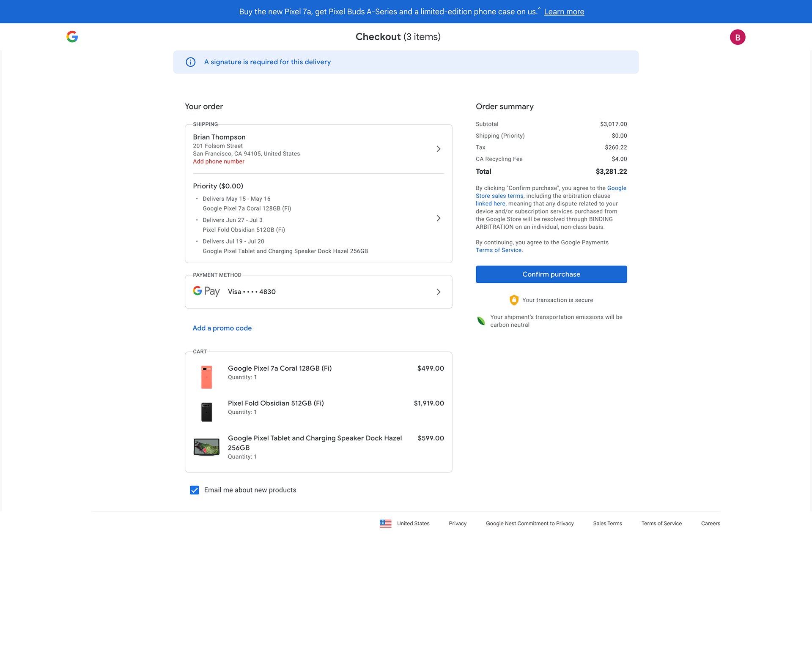Click Delivers May 15 - May 16 line
Image resolution: width=812 pixels, height=669 pixels.
point(236,199)
